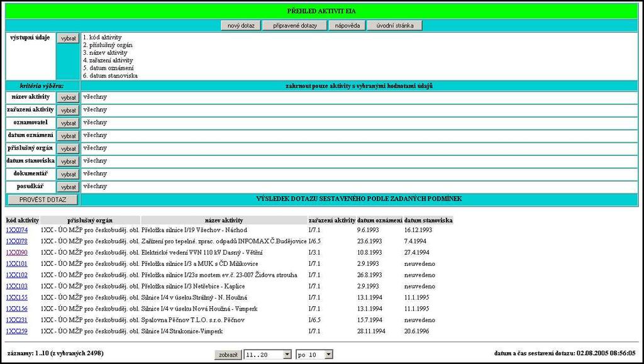Click '6. datum stanoviska' in output list

[x=111, y=76]
